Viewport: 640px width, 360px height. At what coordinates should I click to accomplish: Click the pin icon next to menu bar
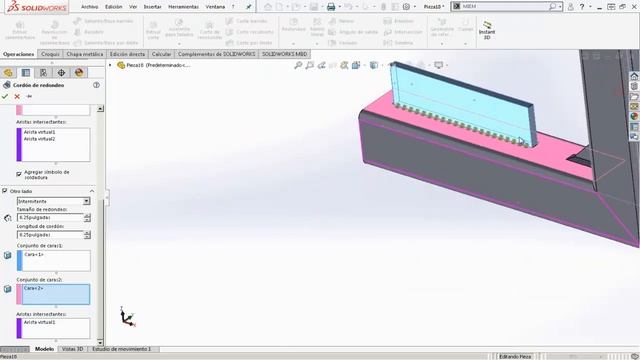tap(248, 7)
